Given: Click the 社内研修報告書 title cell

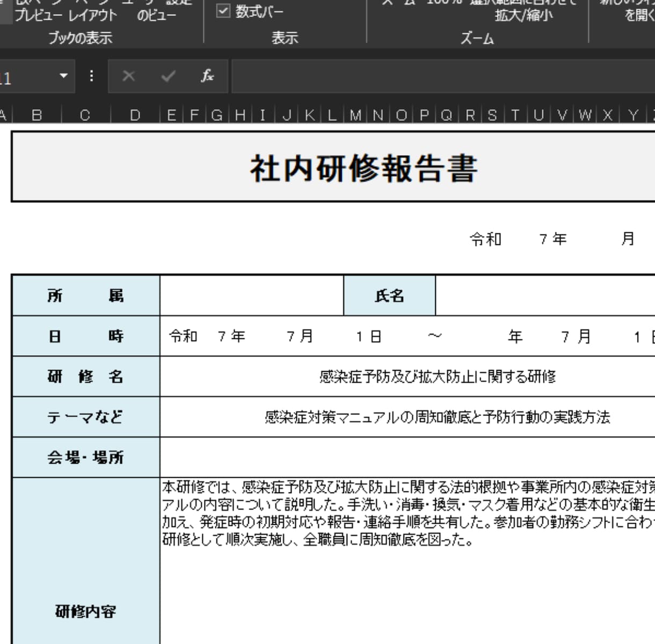Looking at the screenshot, I should tap(333, 167).
